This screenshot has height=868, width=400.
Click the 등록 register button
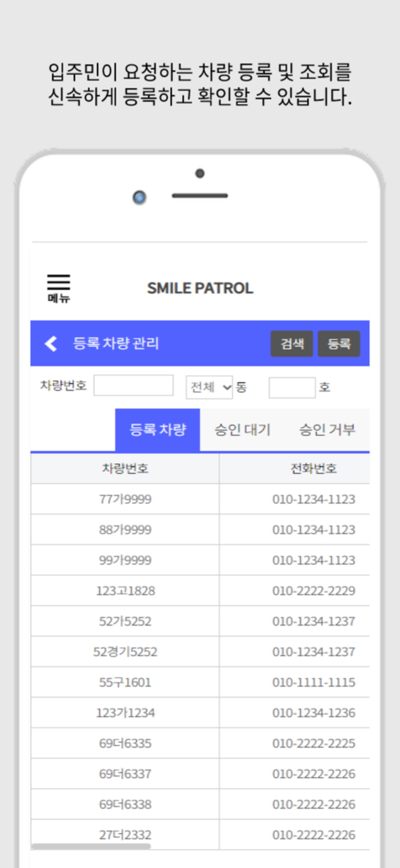[339, 343]
